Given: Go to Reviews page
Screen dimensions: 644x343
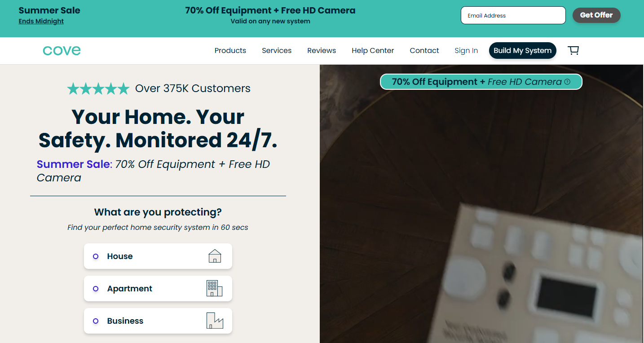Looking at the screenshot, I should pos(322,50).
